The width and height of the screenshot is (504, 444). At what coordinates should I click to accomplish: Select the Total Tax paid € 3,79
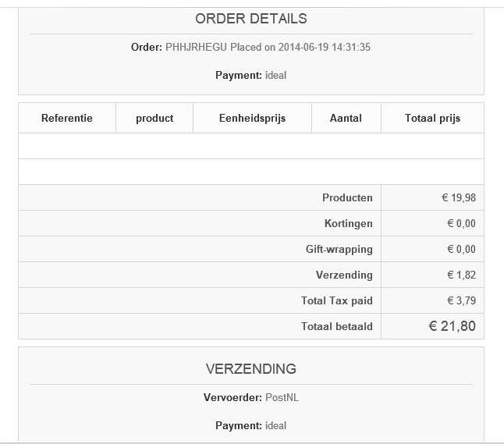(462, 300)
